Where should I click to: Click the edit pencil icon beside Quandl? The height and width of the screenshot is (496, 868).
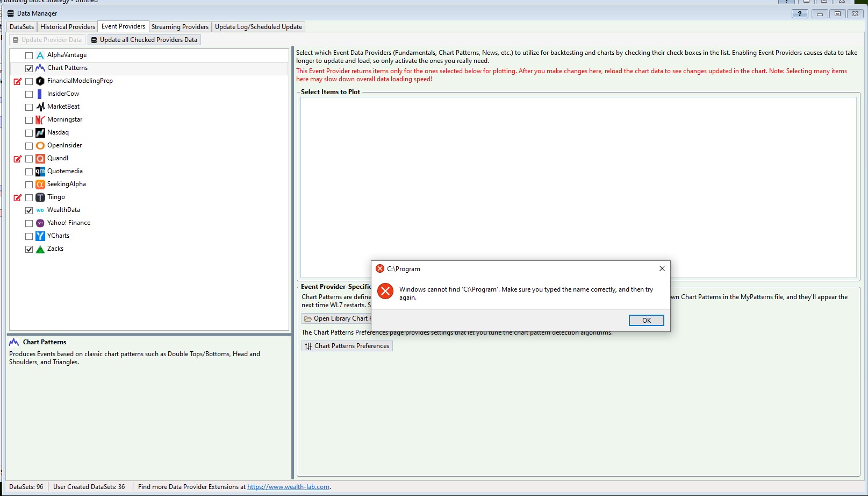tap(18, 159)
